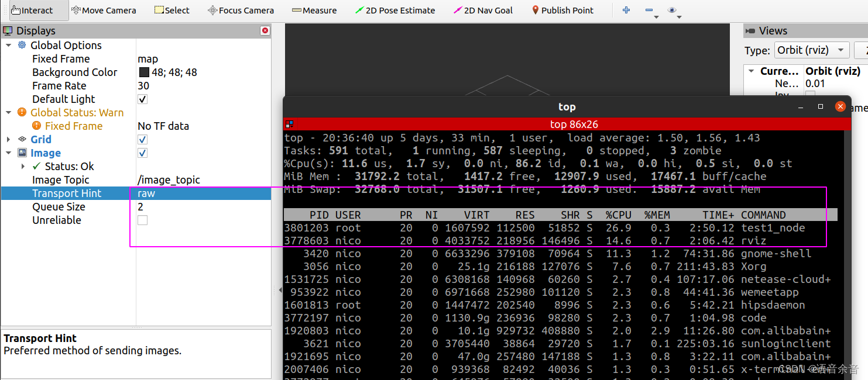Click the Fixed Frame warning icon
Screen dimensions: 868x380
(x=36, y=126)
